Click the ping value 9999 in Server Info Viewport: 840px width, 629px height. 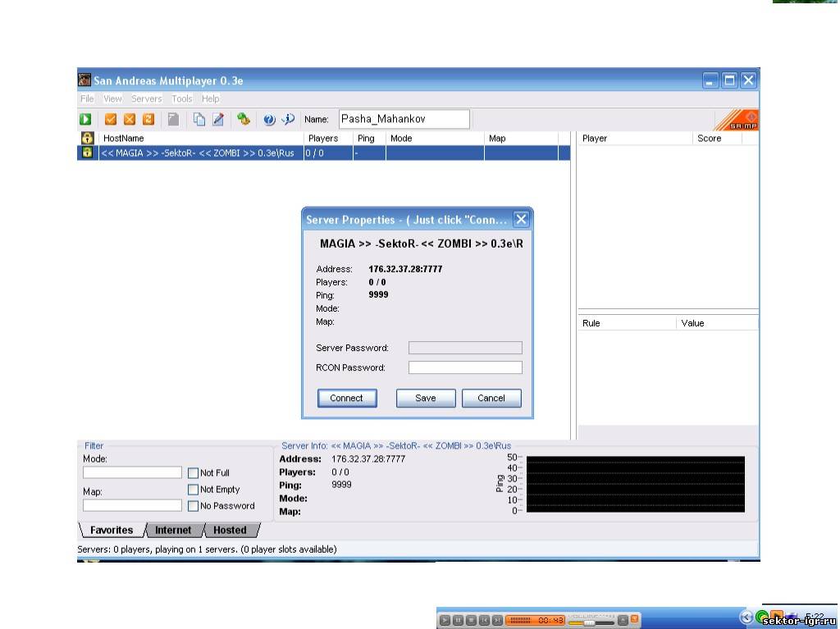coord(342,485)
